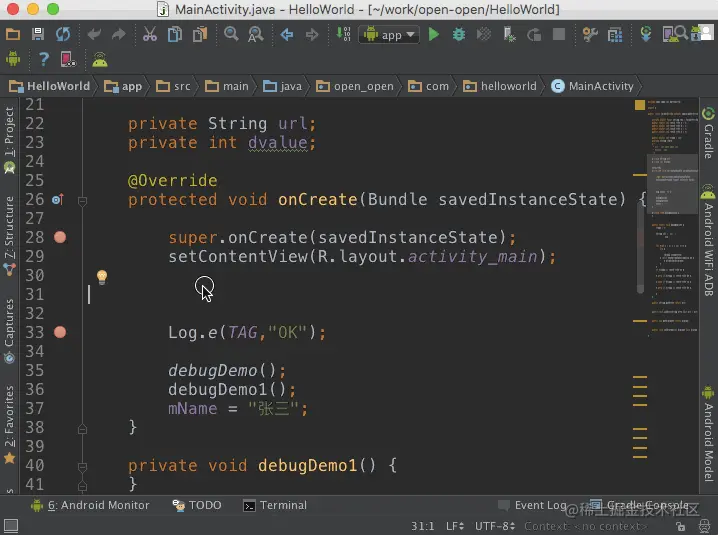Collapse onCreate method fold marker line 26
This screenshot has width=718, height=535.
(x=82, y=201)
